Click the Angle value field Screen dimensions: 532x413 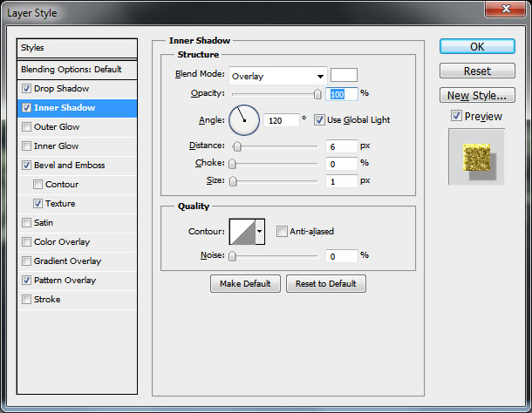click(x=282, y=120)
